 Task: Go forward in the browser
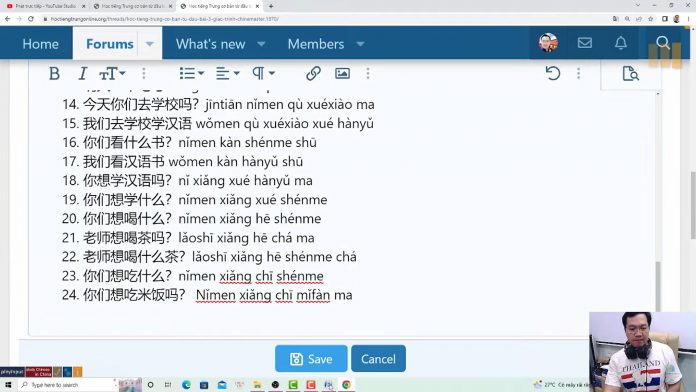[x=19, y=19]
